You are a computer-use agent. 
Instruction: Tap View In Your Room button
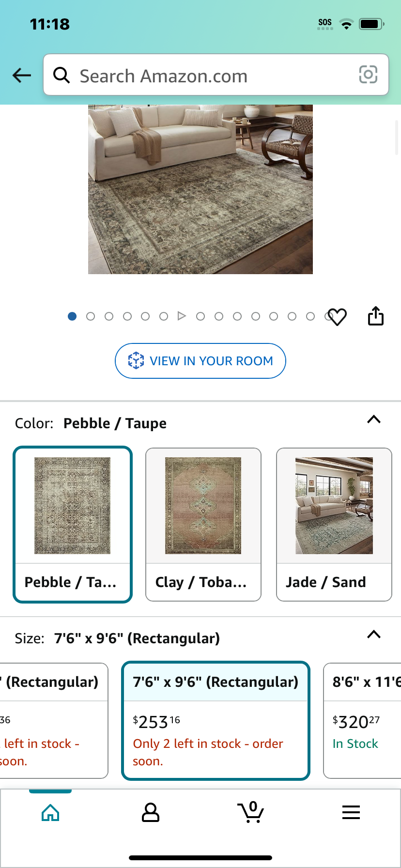click(200, 361)
